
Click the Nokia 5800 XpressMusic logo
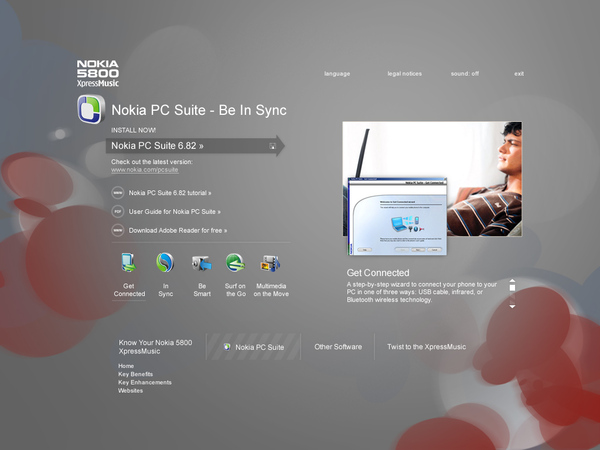98,73
